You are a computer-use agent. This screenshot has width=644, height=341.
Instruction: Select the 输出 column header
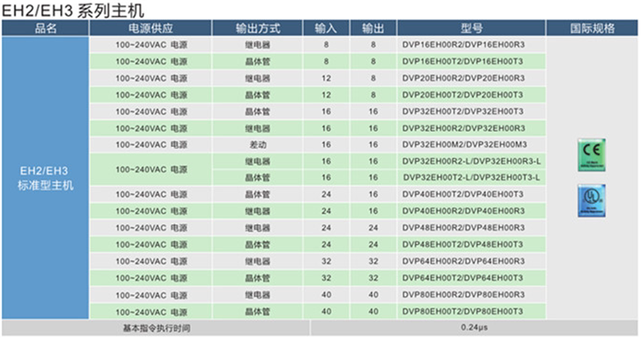pyautogui.click(x=373, y=29)
